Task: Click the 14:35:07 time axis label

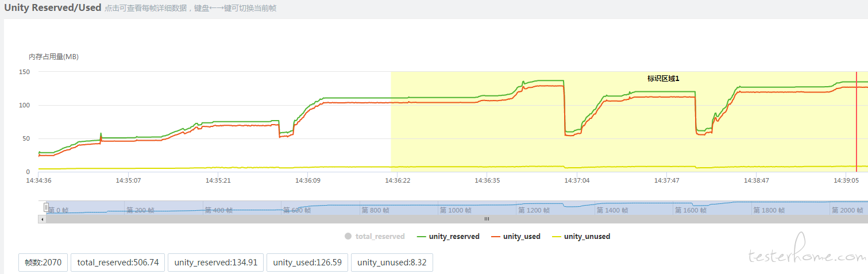Action: click(x=128, y=180)
